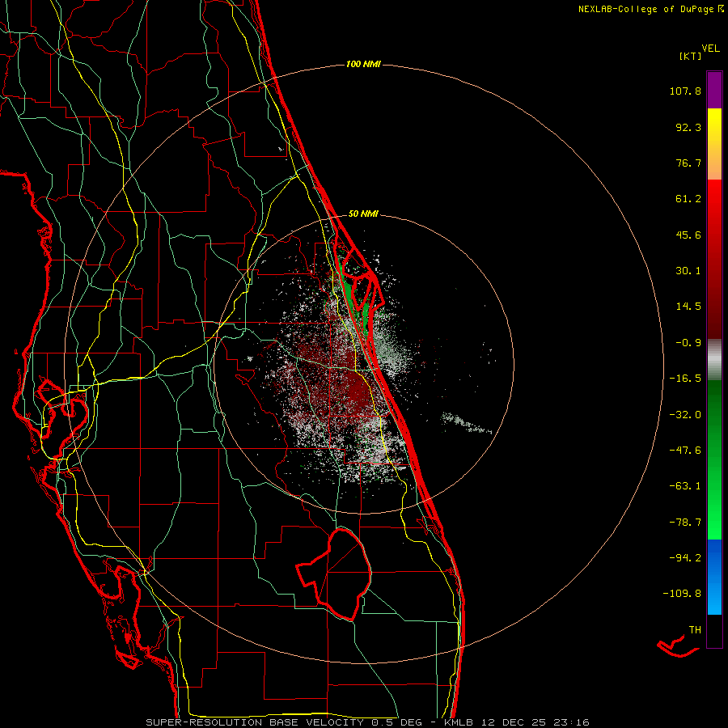Viewport: 728px width, 728px height.
Task: Click the -32.0 legend value
Action: (685, 415)
